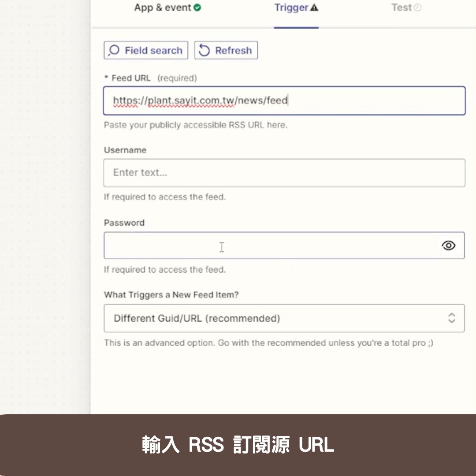Click the magnifying glass icon in Field search
The height and width of the screenshot is (476, 476).
click(x=114, y=50)
